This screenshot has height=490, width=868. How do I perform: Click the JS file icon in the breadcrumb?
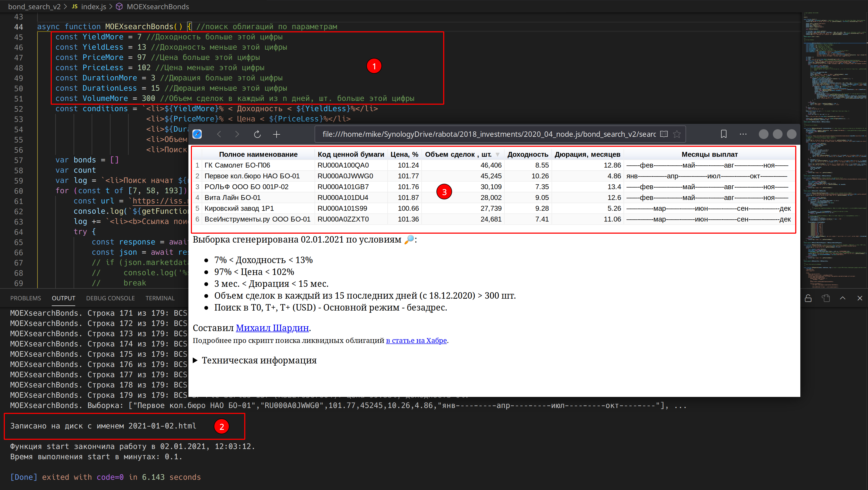point(75,7)
